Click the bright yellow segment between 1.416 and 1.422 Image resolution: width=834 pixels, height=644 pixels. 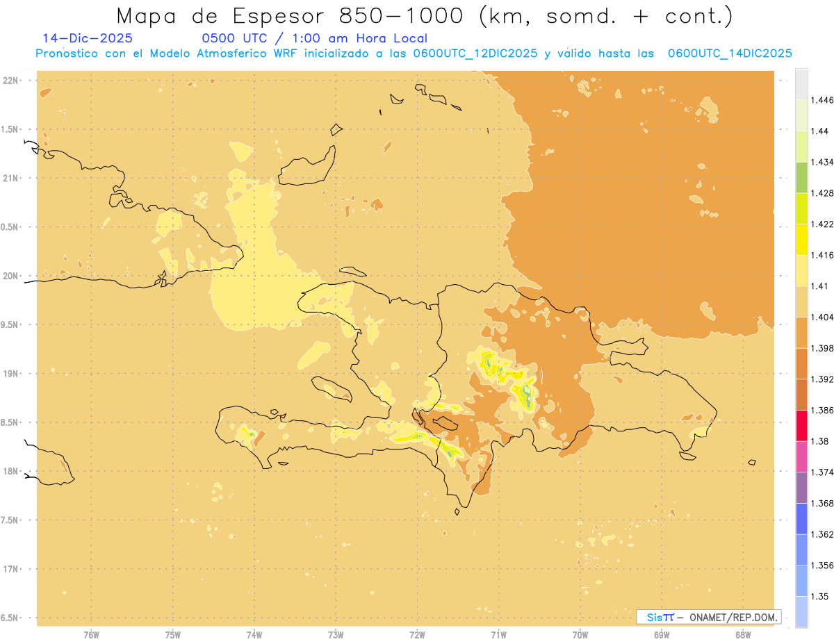[801, 240]
